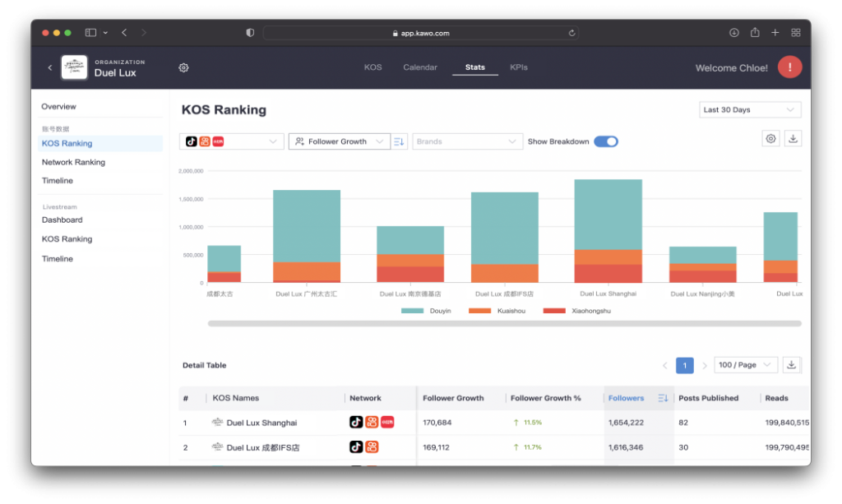The height and width of the screenshot is (504, 842).
Task: Sort table by Followers column icon
Action: [663, 398]
